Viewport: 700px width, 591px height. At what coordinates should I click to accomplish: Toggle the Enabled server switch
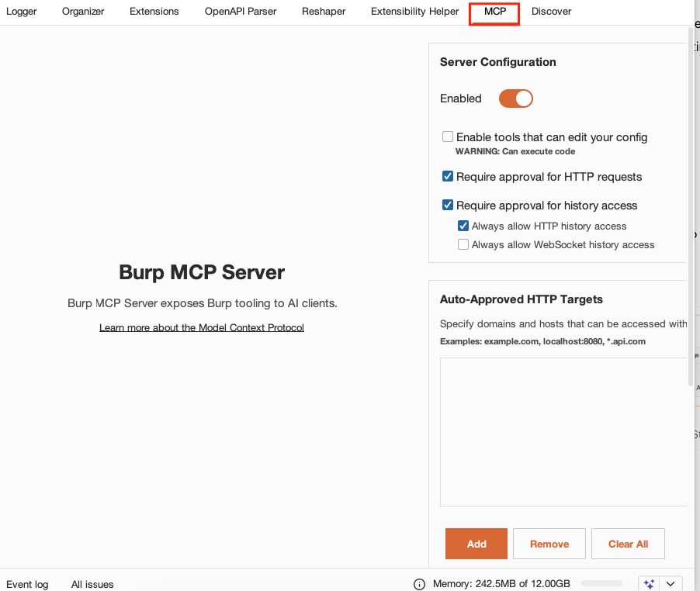pos(515,98)
